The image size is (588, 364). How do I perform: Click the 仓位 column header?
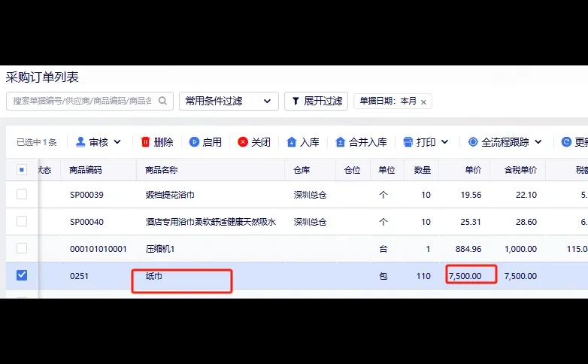pyautogui.click(x=352, y=170)
